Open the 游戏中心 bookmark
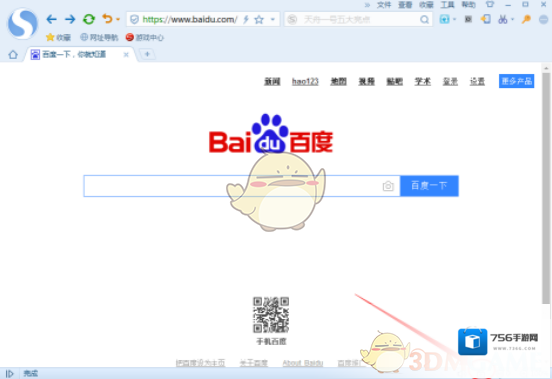 click(145, 37)
